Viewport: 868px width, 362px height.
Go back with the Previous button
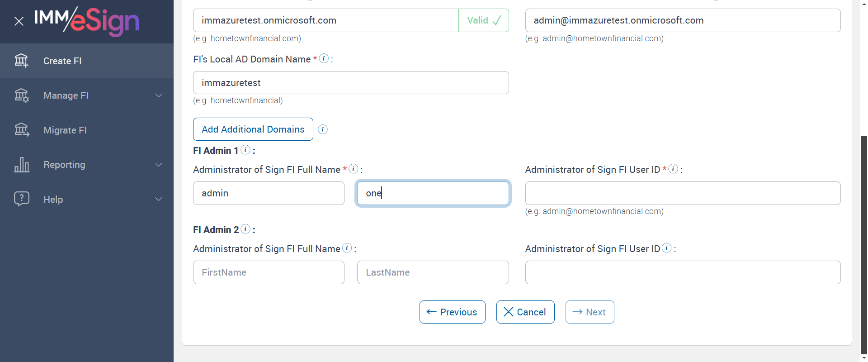452,312
